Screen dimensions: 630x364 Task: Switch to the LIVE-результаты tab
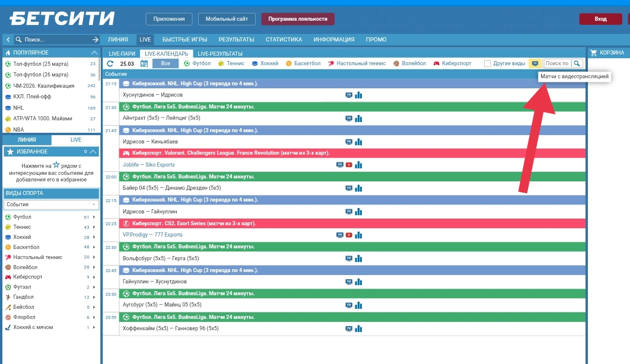219,53
